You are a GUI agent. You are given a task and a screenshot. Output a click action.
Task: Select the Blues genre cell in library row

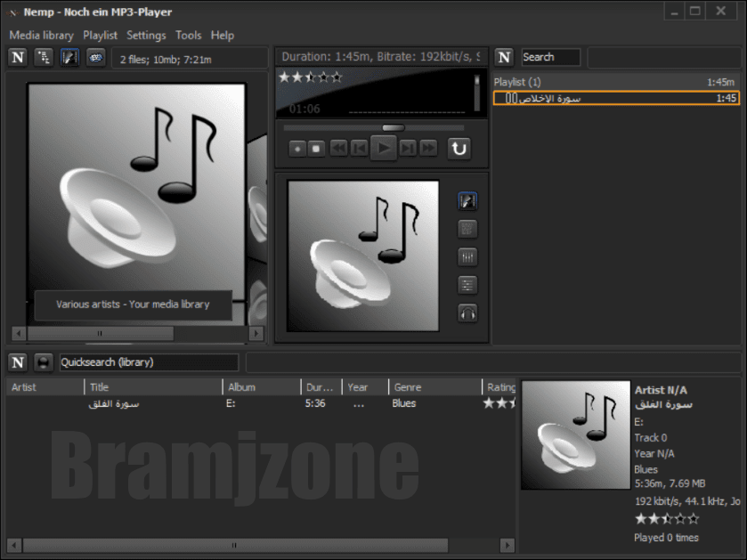(404, 403)
